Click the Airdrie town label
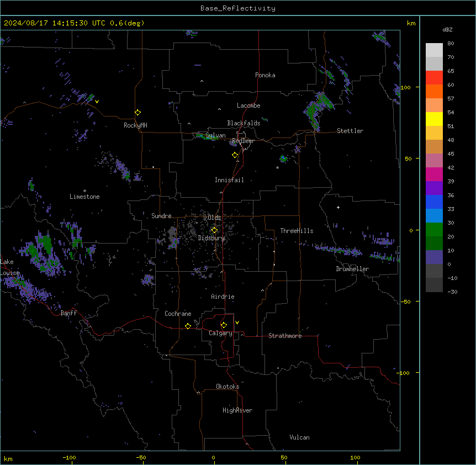This screenshot has width=476, height=465. point(223,297)
